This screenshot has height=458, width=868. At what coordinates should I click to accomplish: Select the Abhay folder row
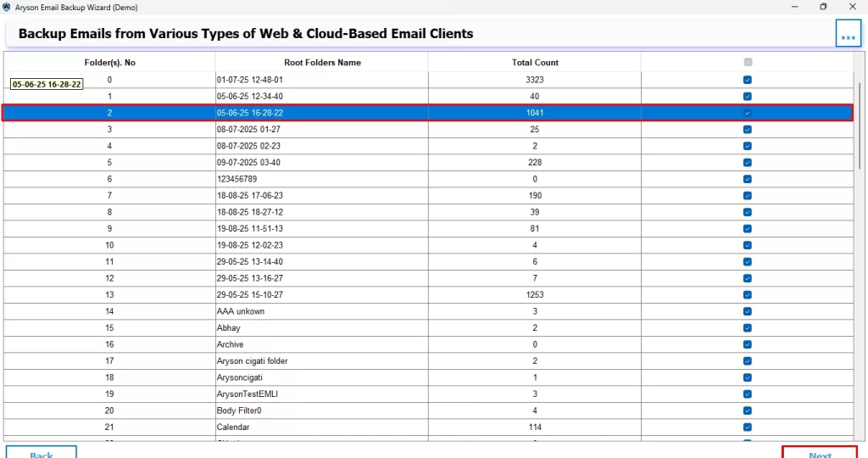click(x=322, y=328)
